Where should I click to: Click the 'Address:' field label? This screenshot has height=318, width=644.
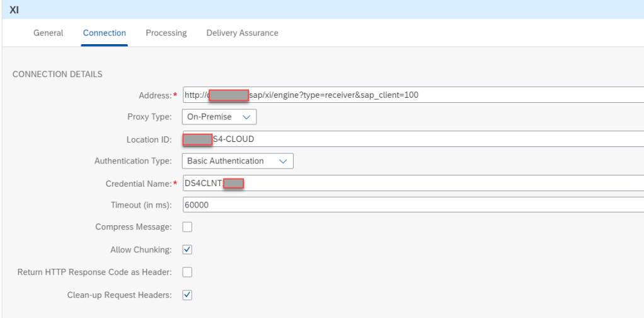pyautogui.click(x=154, y=95)
